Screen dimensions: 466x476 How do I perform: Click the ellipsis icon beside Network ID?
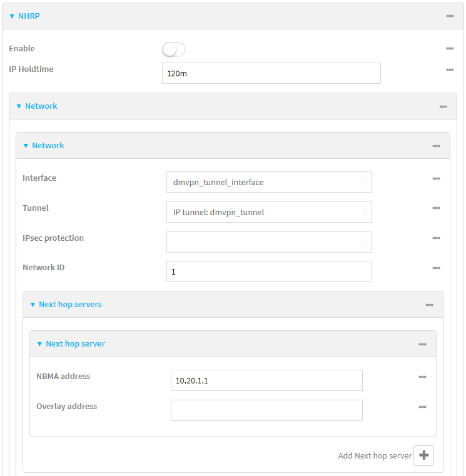coord(435,268)
